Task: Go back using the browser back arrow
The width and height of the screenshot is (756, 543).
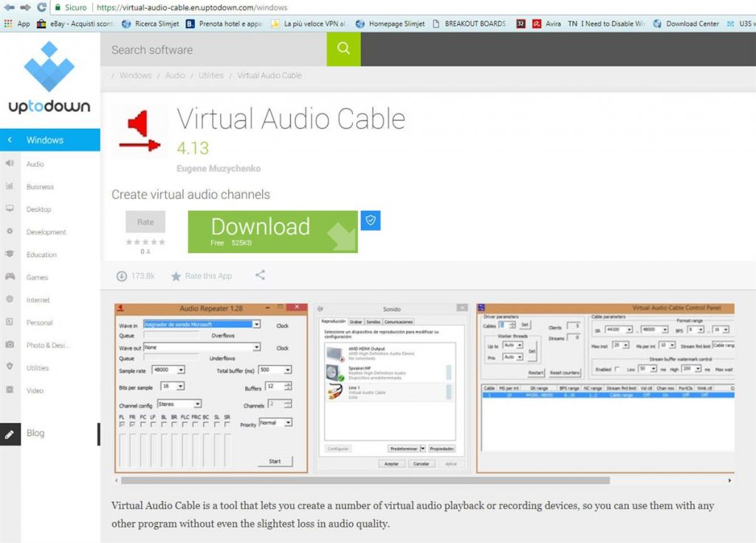Action: [x=9, y=7]
